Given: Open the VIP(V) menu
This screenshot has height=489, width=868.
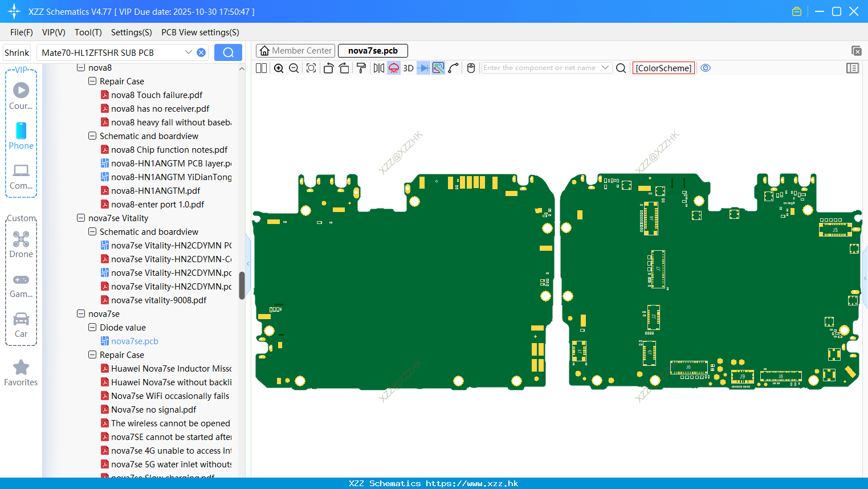Looking at the screenshot, I should pyautogui.click(x=54, y=32).
